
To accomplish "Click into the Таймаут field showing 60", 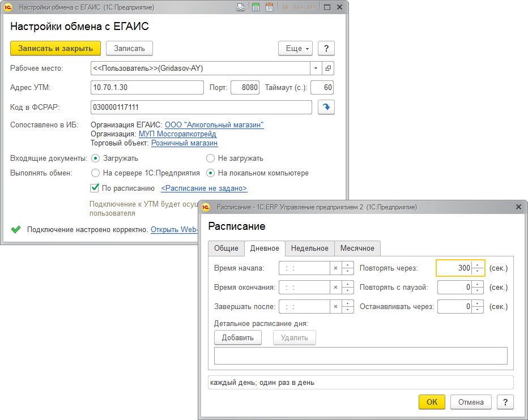I will (322, 88).
